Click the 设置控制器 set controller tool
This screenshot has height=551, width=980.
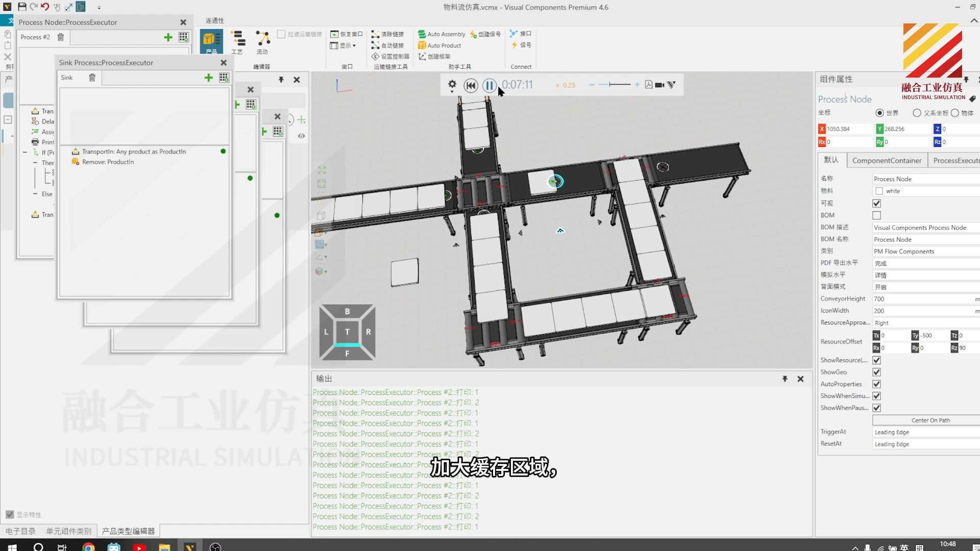(390, 57)
